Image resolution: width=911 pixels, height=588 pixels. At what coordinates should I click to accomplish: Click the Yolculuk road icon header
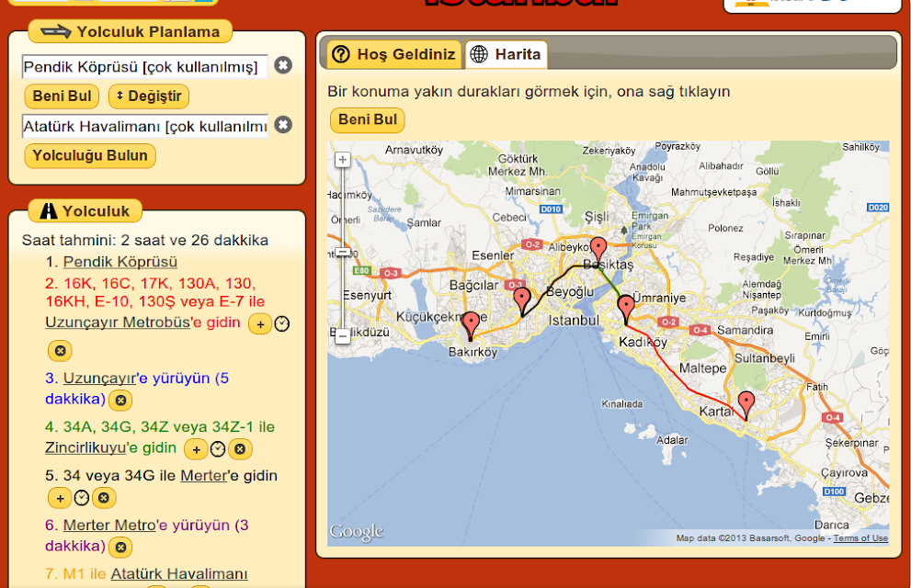85,210
